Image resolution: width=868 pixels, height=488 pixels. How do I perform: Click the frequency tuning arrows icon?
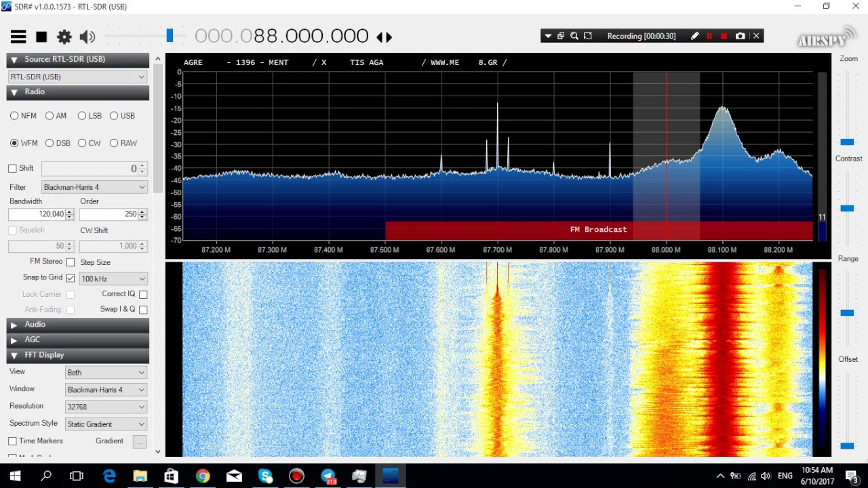point(384,37)
